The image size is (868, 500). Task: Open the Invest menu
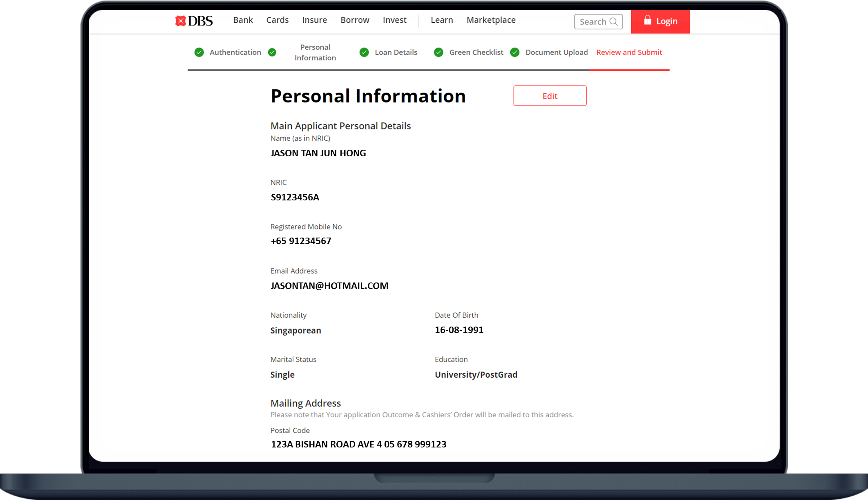(395, 20)
